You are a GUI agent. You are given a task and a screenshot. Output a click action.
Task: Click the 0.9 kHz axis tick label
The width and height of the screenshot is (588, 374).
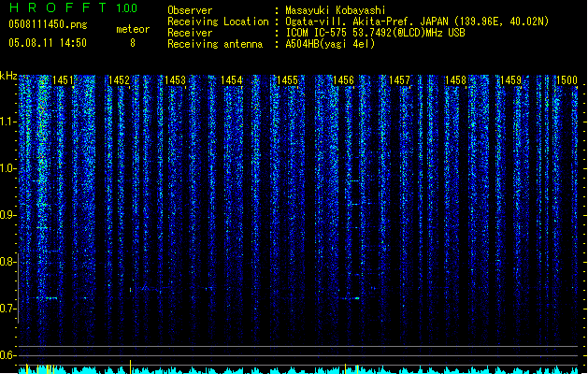7,215
